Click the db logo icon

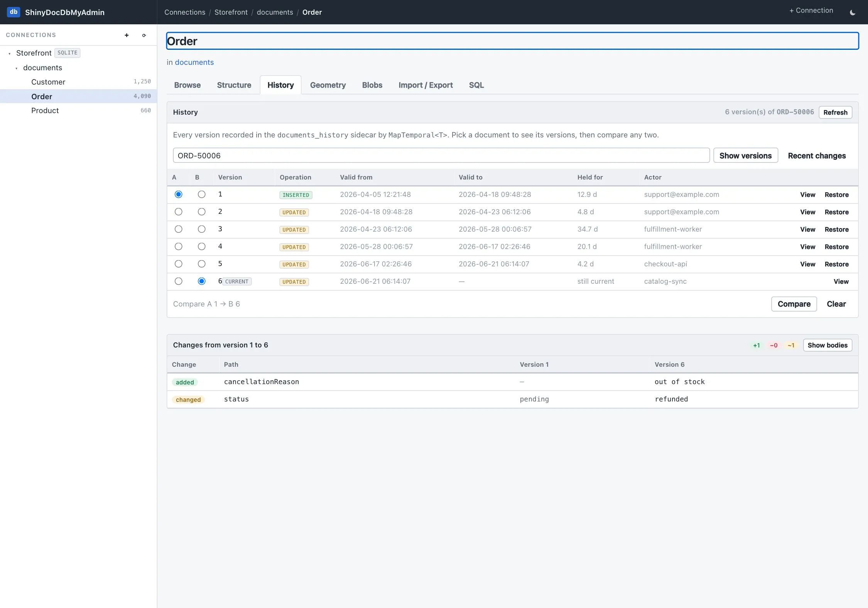coord(14,12)
